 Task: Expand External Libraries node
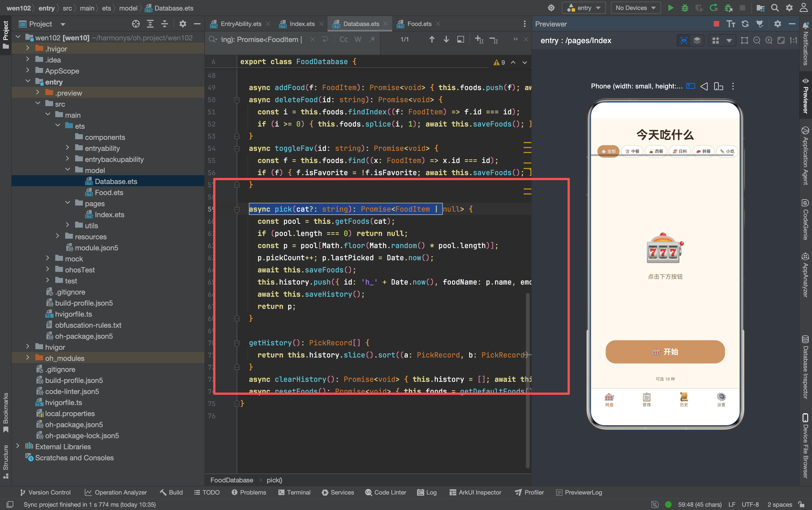(17, 446)
